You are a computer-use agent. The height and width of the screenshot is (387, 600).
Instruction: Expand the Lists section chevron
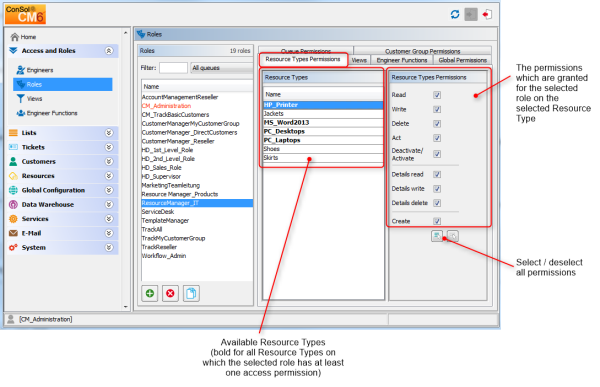pos(109,133)
